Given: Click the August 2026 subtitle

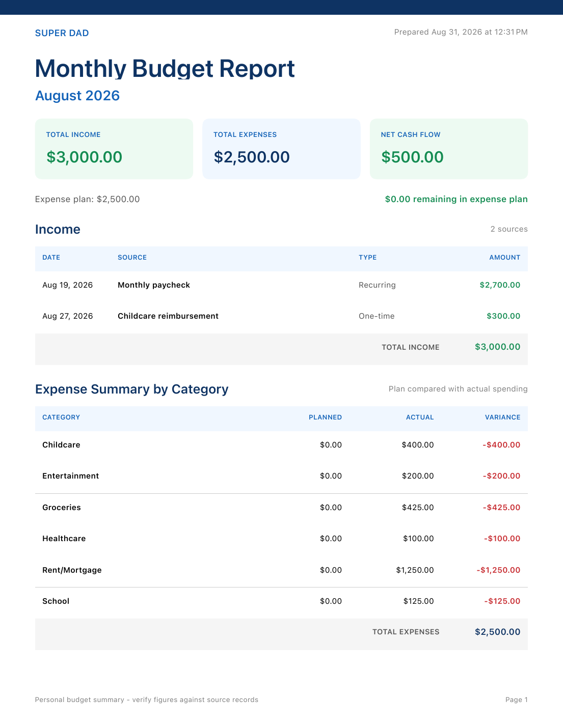Looking at the screenshot, I should [x=77, y=96].
